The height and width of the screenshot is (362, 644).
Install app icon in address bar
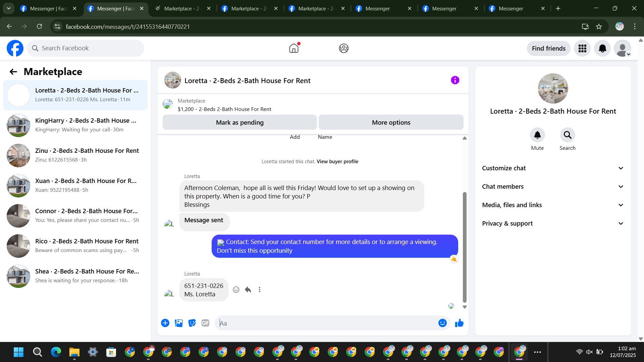coord(585,26)
